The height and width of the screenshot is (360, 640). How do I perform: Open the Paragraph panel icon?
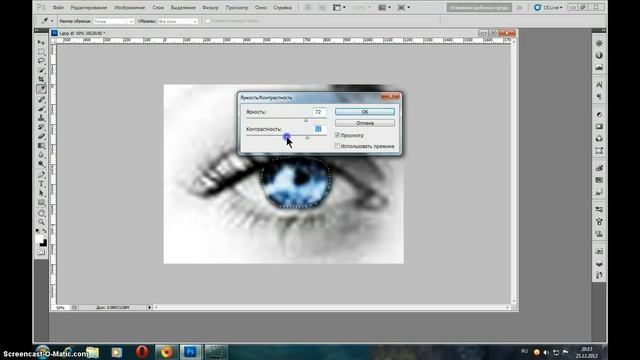click(x=599, y=97)
